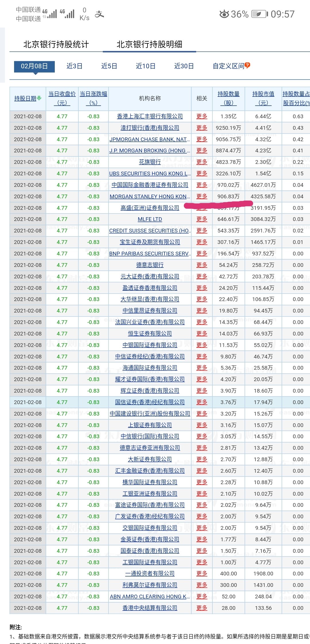310x644 pixels.
Task: Select the 近30日 range
Action: click(184, 66)
